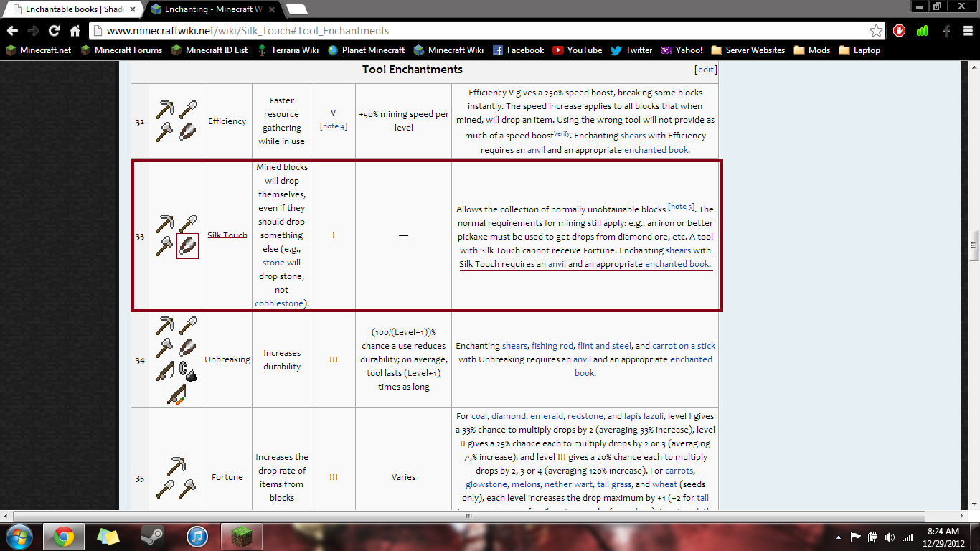Screen dimensions: 980x551
Task: Open the Minecraft.net bookmark
Action: [x=39, y=50]
